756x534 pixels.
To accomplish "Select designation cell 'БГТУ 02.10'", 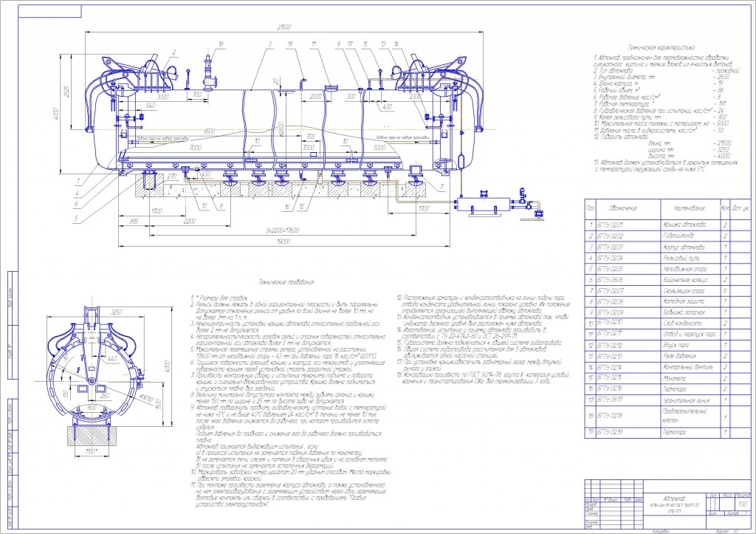I will point(628,322).
